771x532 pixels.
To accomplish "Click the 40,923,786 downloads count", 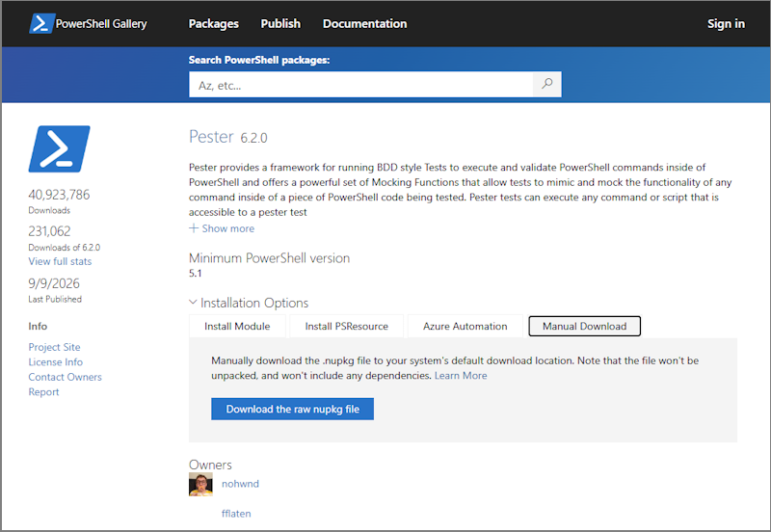I will pos(59,195).
